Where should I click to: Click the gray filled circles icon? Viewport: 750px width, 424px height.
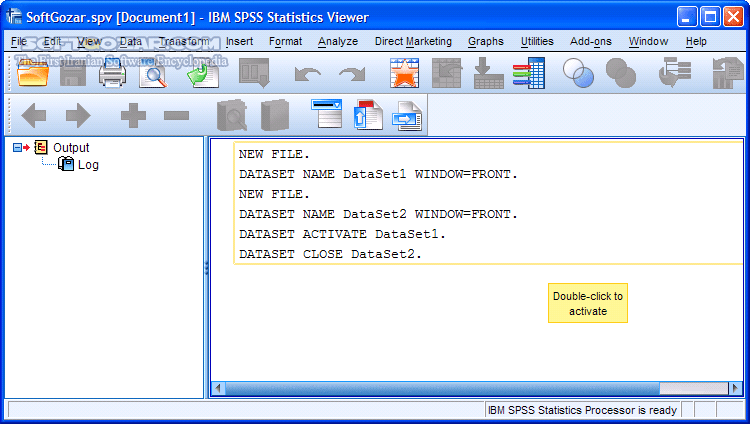coord(621,73)
